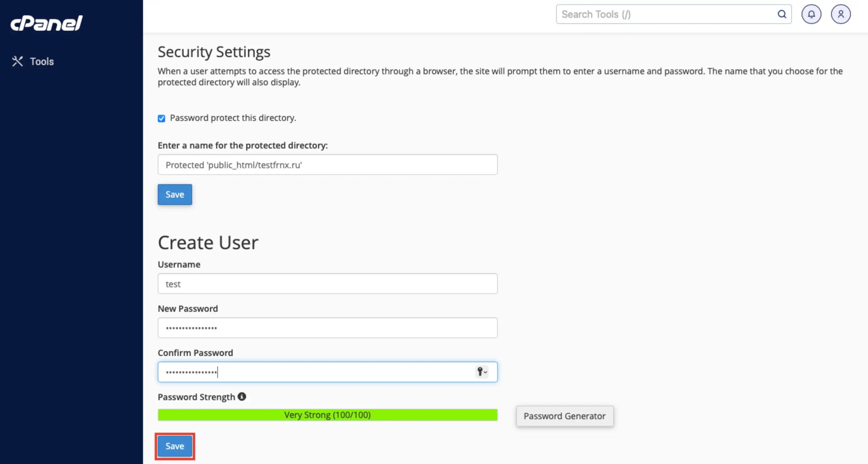
Task: Click the protected directory name field
Action: pos(327,165)
